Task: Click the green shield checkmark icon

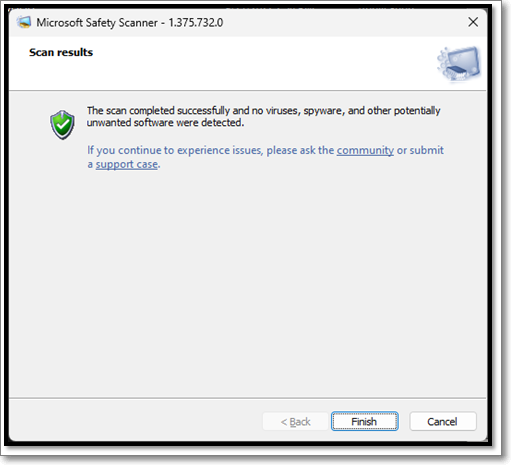Action: 62,125
